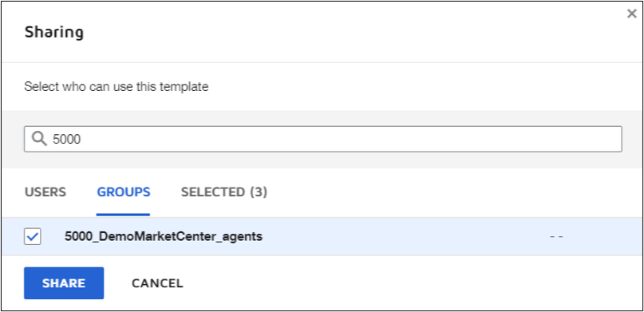Click the Sharing dialog title
Screen dimensions: 644x312
[53, 32]
